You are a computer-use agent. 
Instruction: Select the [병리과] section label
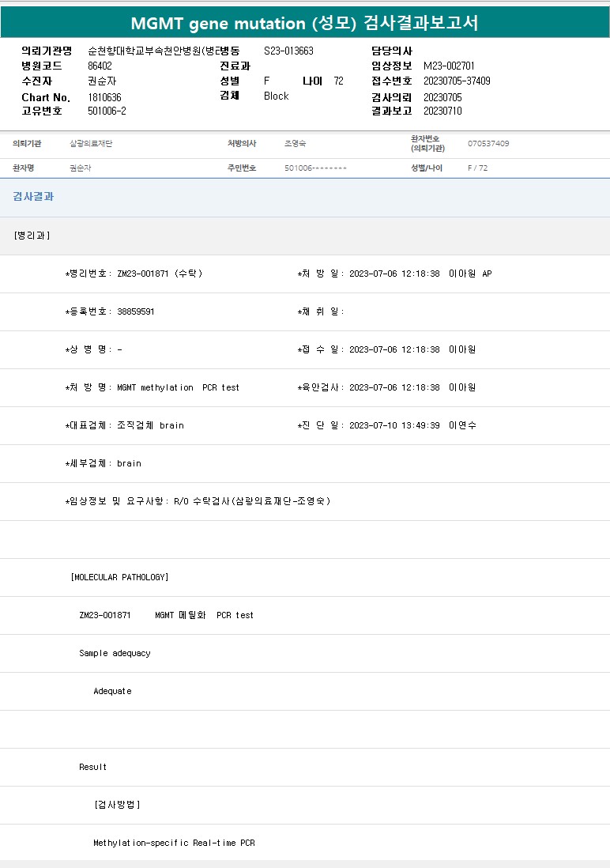tap(32, 236)
